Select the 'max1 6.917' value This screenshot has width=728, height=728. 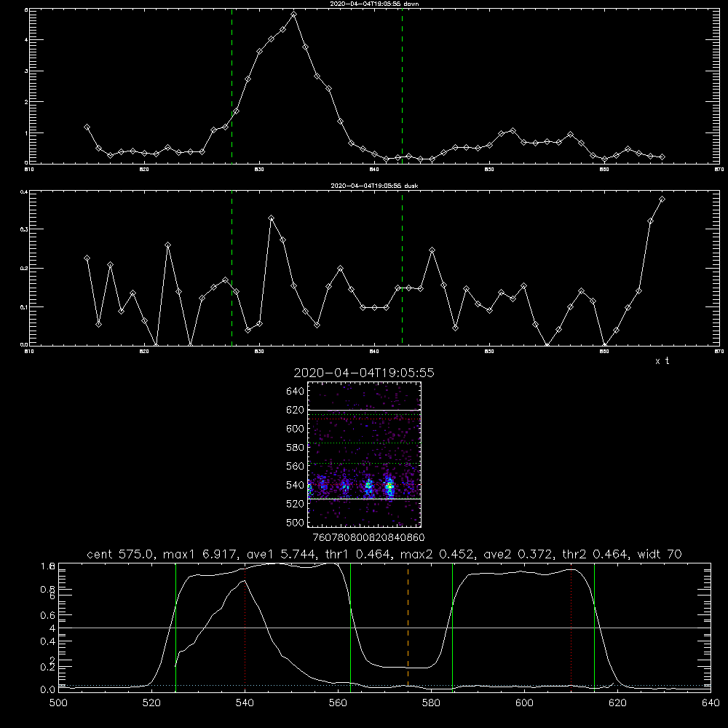(202, 554)
